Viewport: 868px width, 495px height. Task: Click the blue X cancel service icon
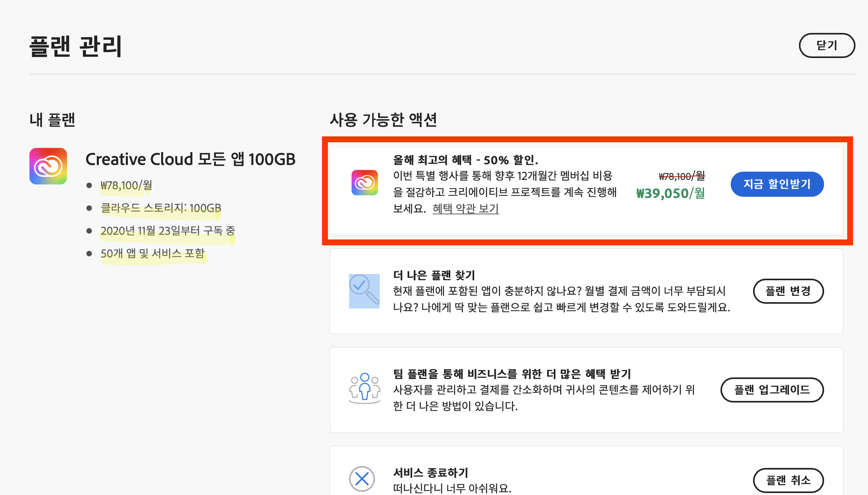(x=362, y=479)
